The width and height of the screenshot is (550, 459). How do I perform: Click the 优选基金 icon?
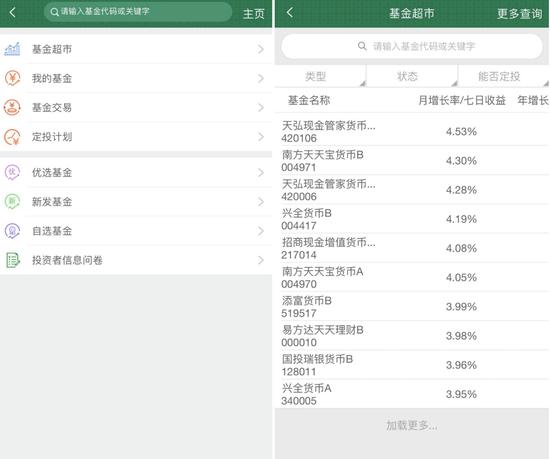[x=12, y=172]
